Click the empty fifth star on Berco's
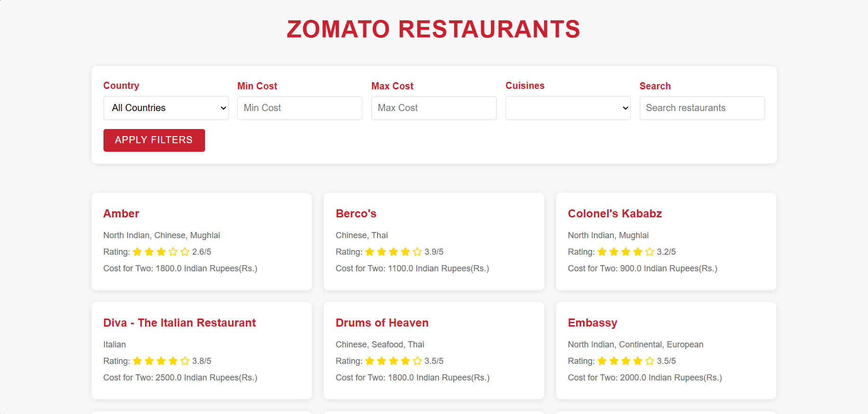Image resolution: width=868 pixels, height=414 pixels. [x=417, y=252]
